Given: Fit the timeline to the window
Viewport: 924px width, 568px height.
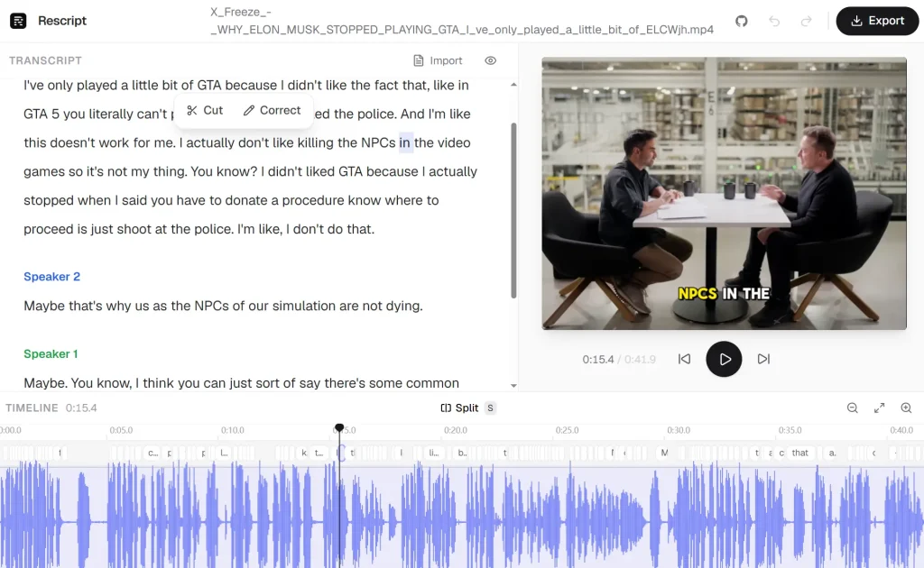Looking at the screenshot, I should [879, 408].
